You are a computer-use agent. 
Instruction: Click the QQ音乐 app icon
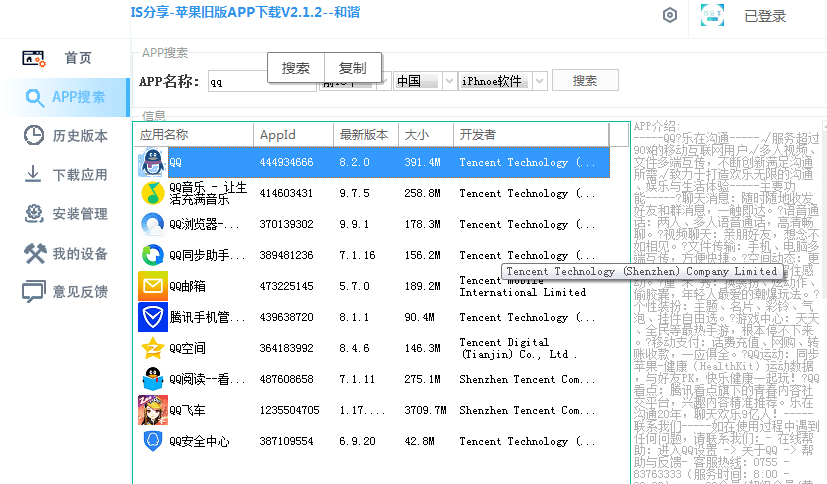[x=152, y=193]
